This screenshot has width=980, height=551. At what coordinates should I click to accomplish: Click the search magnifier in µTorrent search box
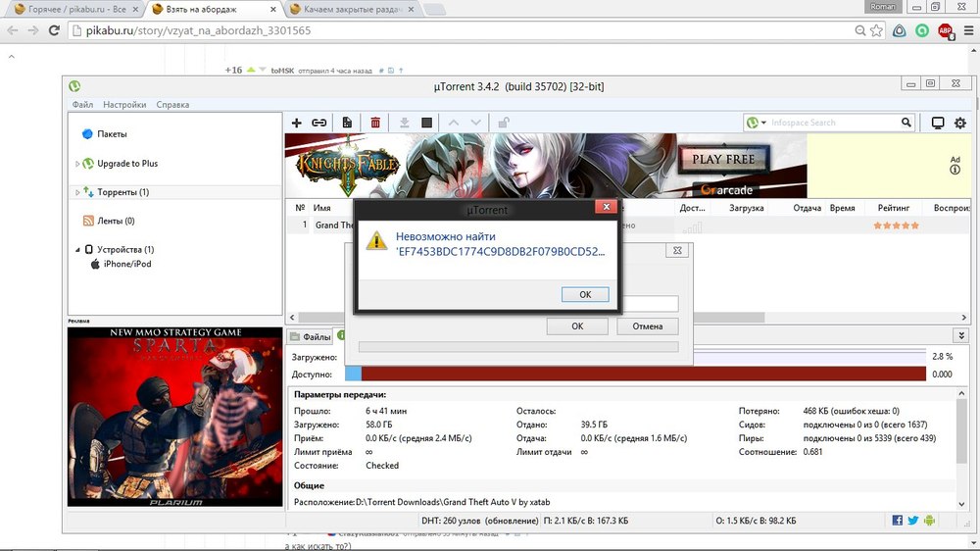click(906, 123)
